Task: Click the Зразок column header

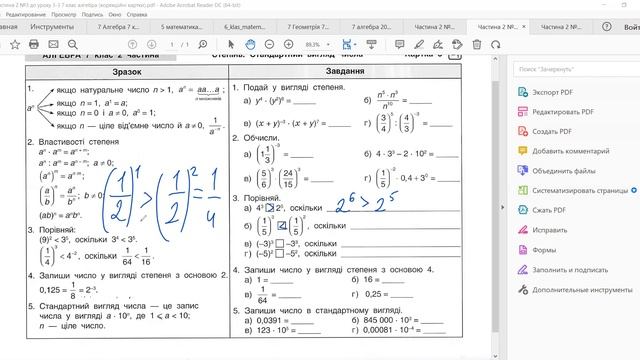Action: (x=127, y=72)
